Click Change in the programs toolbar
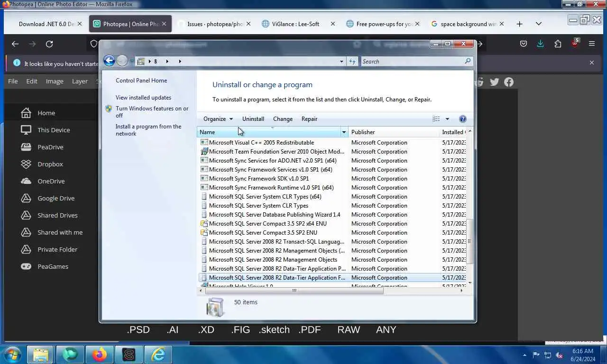 point(283,119)
